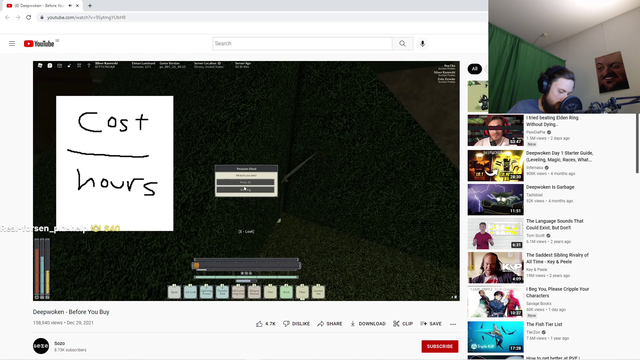Viewport: 640px width, 360px height.
Task: Close the Deepwoken browser tab
Action: [x=78, y=6]
